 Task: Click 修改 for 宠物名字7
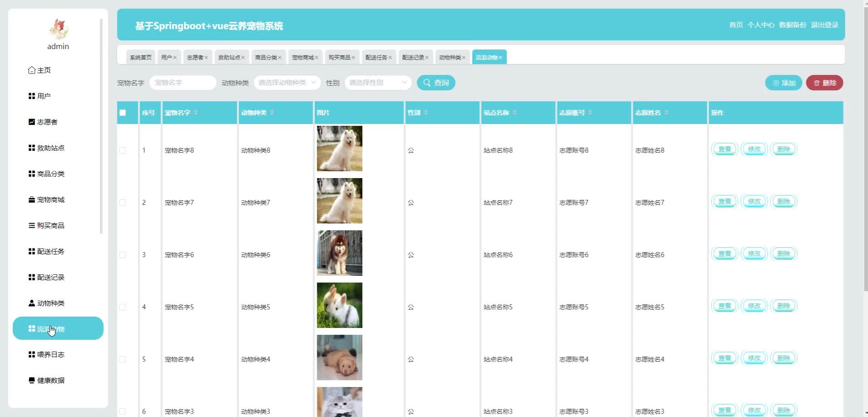click(x=754, y=202)
